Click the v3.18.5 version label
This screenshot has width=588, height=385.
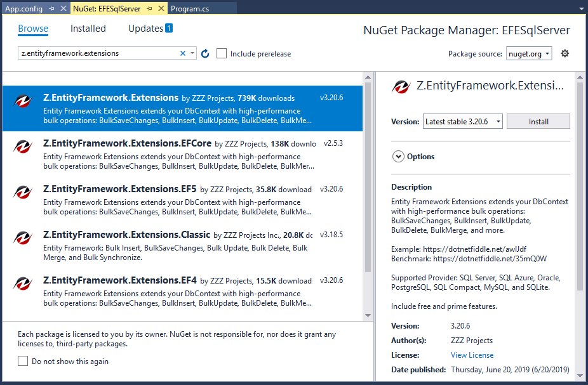[x=331, y=235]
